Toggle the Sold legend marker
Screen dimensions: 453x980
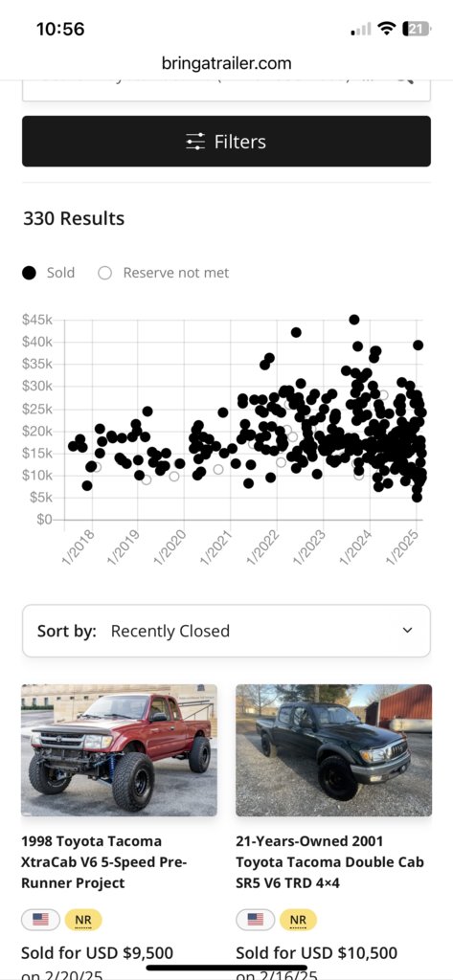(x=29, y=273)
